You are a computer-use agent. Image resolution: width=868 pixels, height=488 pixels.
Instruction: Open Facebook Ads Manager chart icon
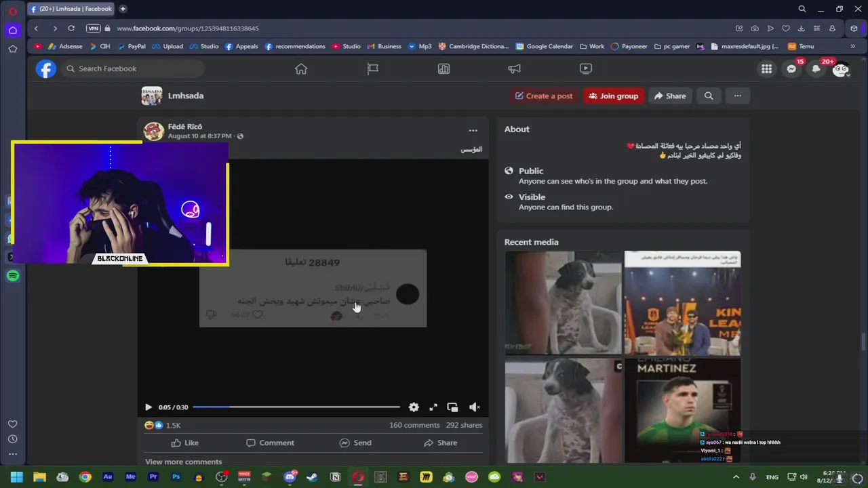click(443, 68)
